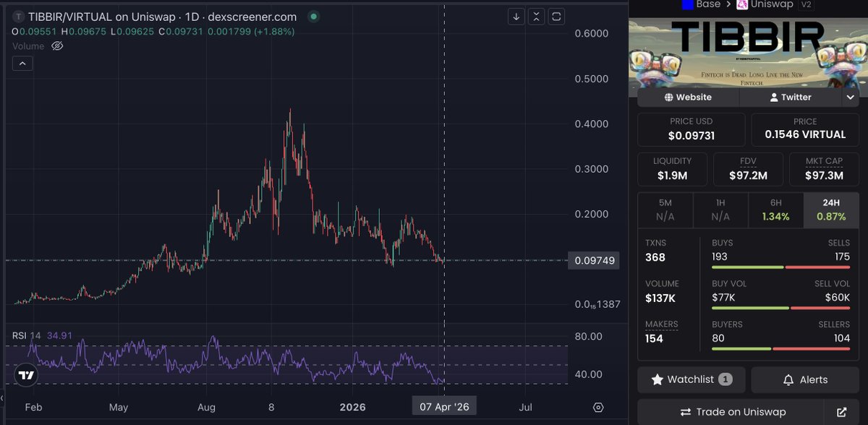Click the FDV $97.2M box
This screenshot has width=868, height=425.
point(748,168)
